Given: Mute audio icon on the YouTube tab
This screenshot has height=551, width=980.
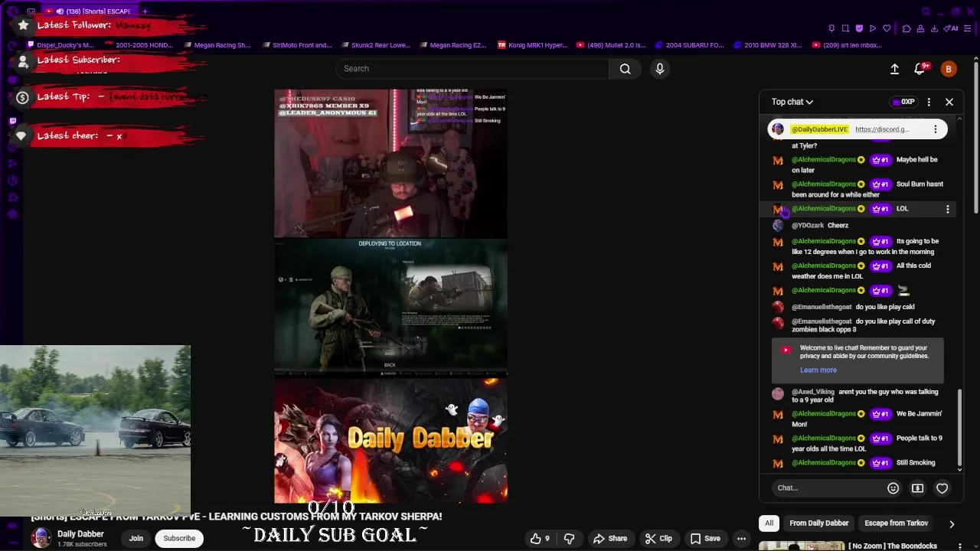Looking at the screenshot, I should [x=60, y=11].
